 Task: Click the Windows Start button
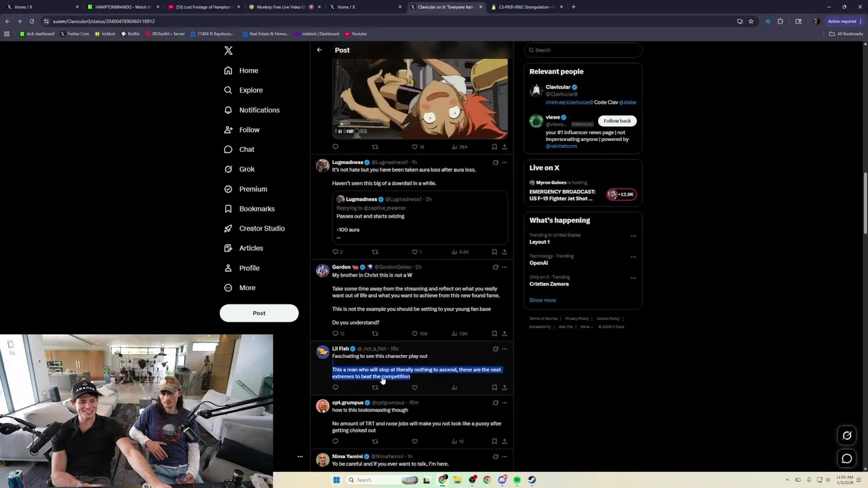pyautogui.click(x=336, y=480)
